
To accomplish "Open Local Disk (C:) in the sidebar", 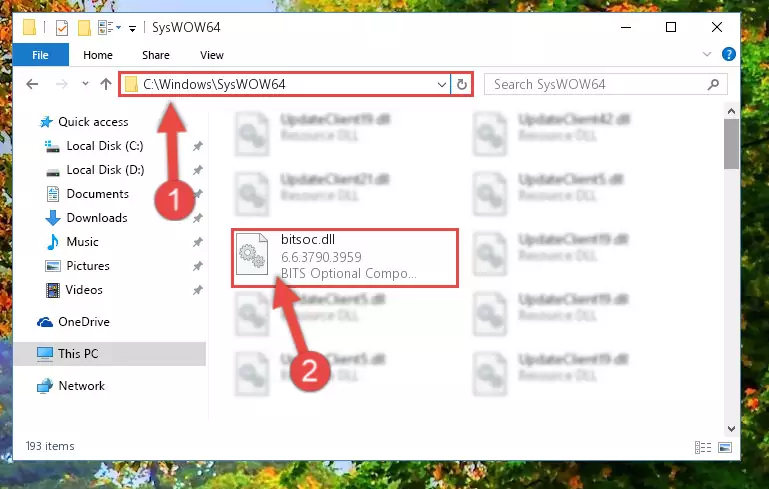I will coord(104,146).
